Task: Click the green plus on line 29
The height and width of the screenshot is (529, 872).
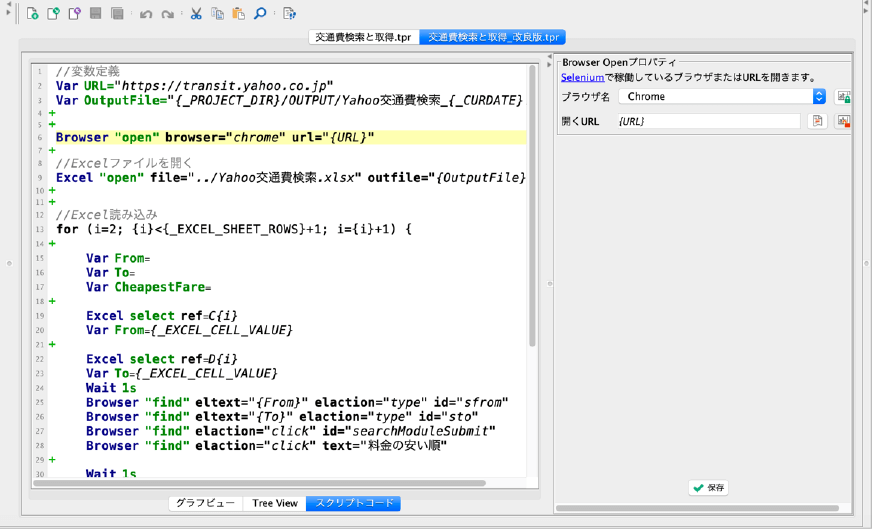Action: pos(52,459)
